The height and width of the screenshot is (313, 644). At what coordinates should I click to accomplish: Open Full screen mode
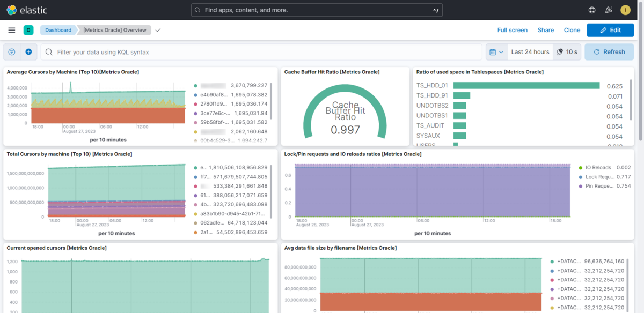point(512,30)
